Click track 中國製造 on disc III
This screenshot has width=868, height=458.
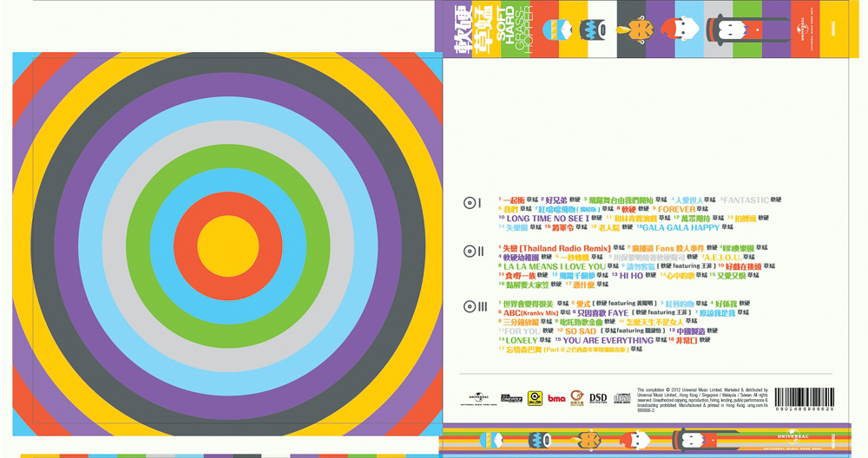point(691,331)
